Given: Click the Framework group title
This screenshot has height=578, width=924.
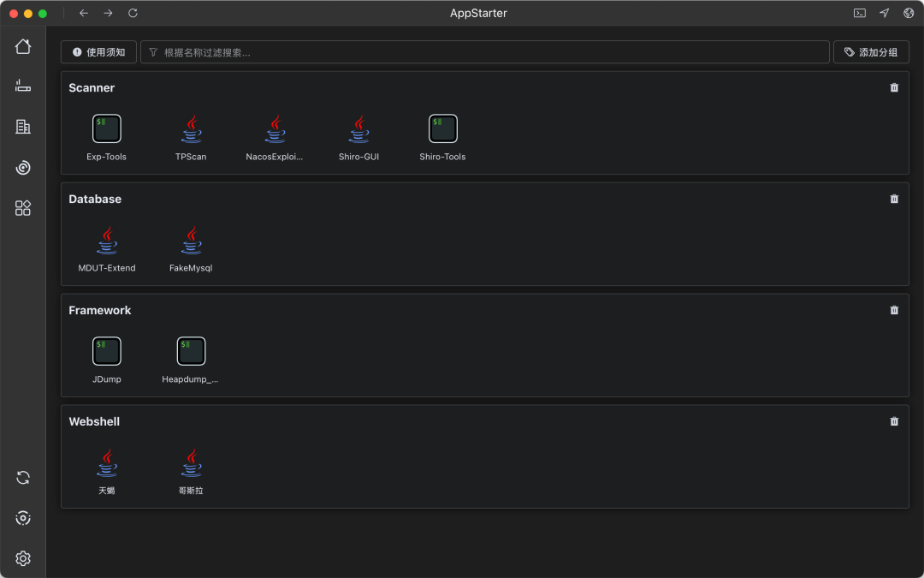Looking at the screenshot, I should (x=99, y=310).
